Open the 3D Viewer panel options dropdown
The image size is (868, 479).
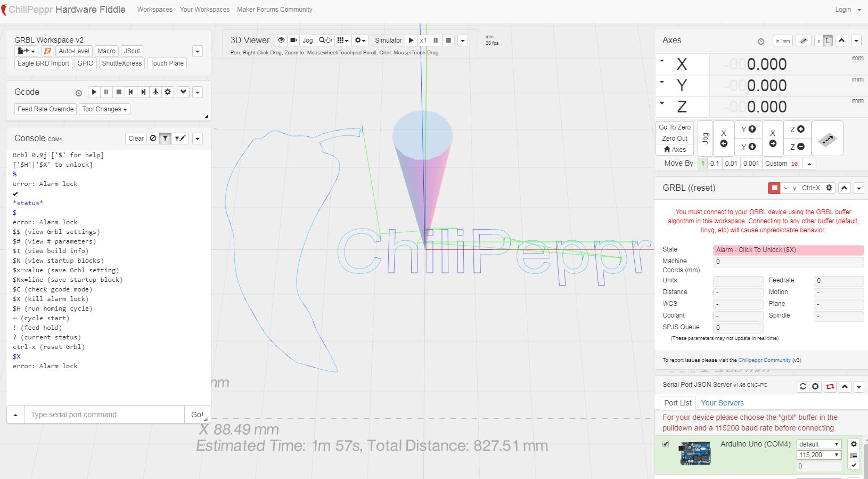coord(463,40)
